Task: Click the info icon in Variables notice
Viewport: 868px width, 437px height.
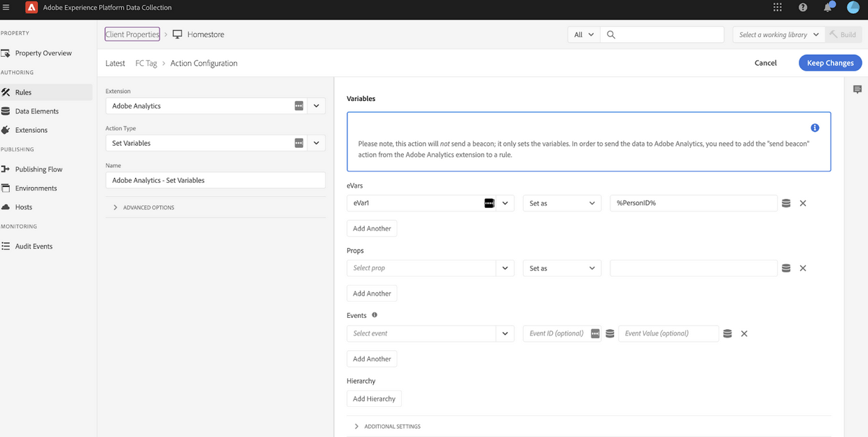Action: (815, 128)
